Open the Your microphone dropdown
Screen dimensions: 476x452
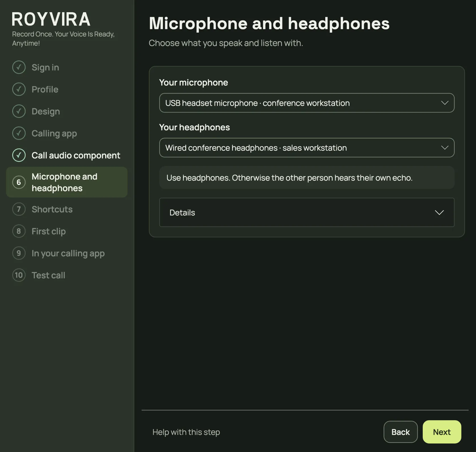tap(307, 103)
